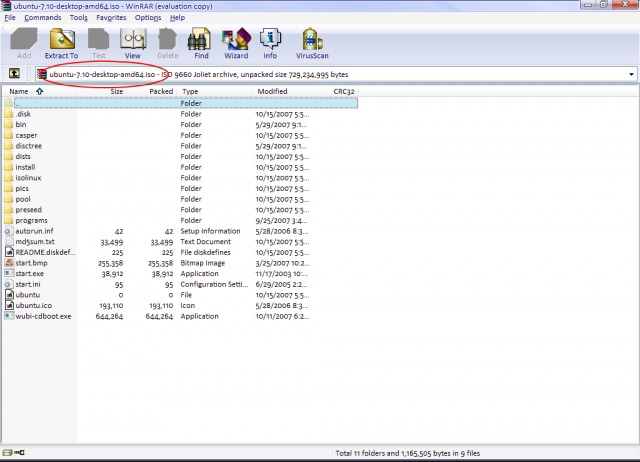Start the Wizard tool
This screenshot has width=640, height=462.
click(x=236, y=44)
